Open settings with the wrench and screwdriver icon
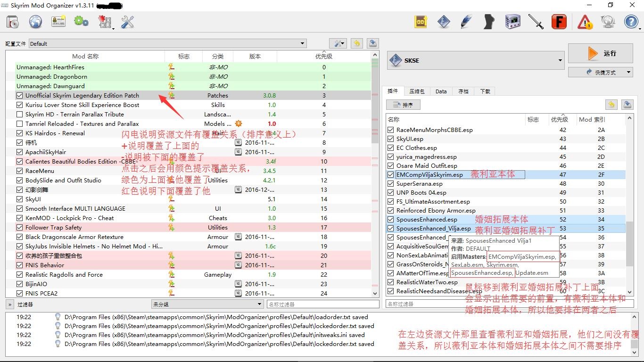644x362 pixels. point(127,22)
